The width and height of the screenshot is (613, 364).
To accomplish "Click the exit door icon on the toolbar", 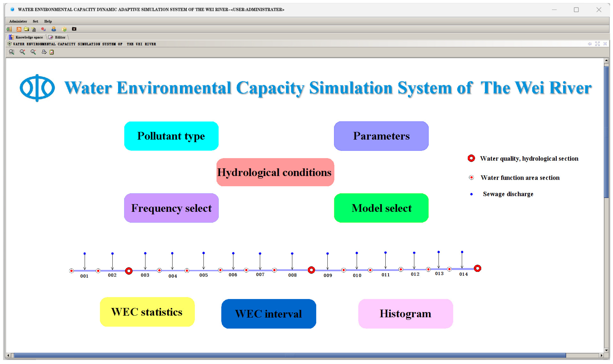I will tap(9, 29).
